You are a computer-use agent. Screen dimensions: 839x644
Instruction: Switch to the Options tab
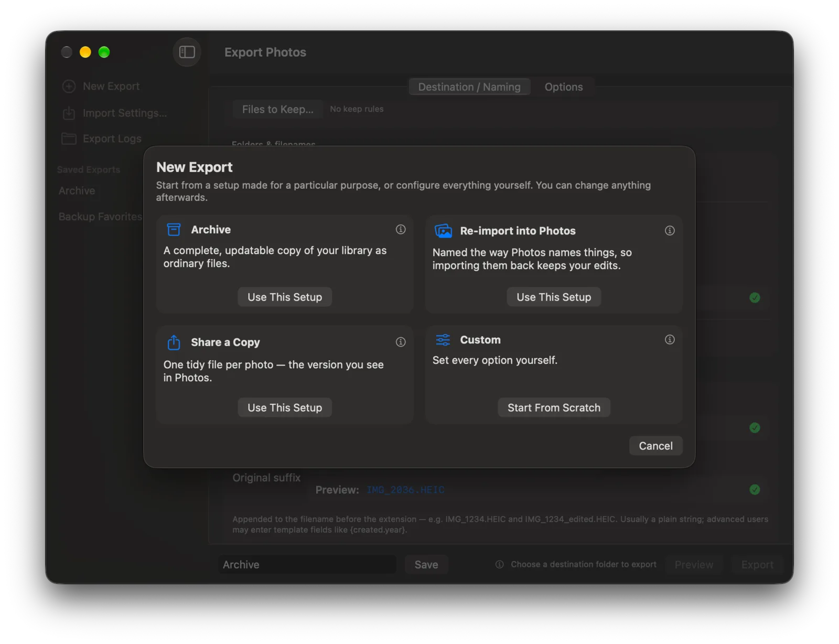(x=564, y=87)
